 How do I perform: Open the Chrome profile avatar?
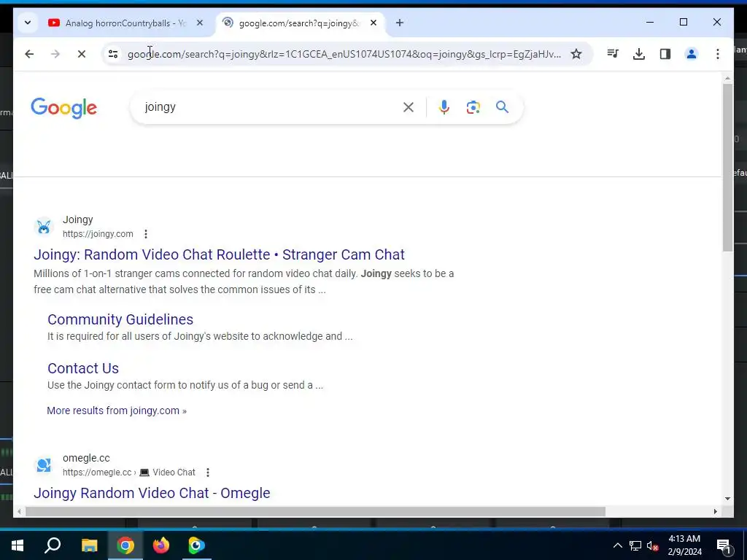point(692,54)
